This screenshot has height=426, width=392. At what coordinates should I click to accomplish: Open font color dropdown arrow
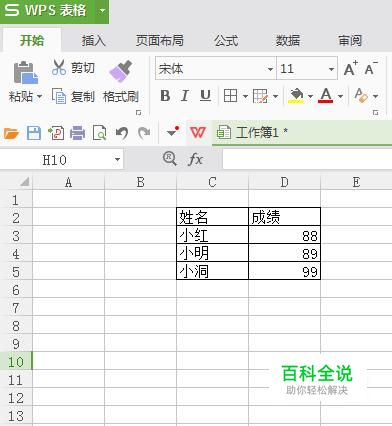[x=340, y=96]
